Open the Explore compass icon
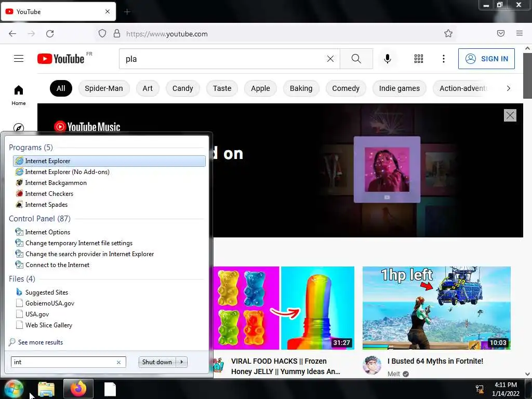This screenshot has height=399, width=532. pos(19,128)
